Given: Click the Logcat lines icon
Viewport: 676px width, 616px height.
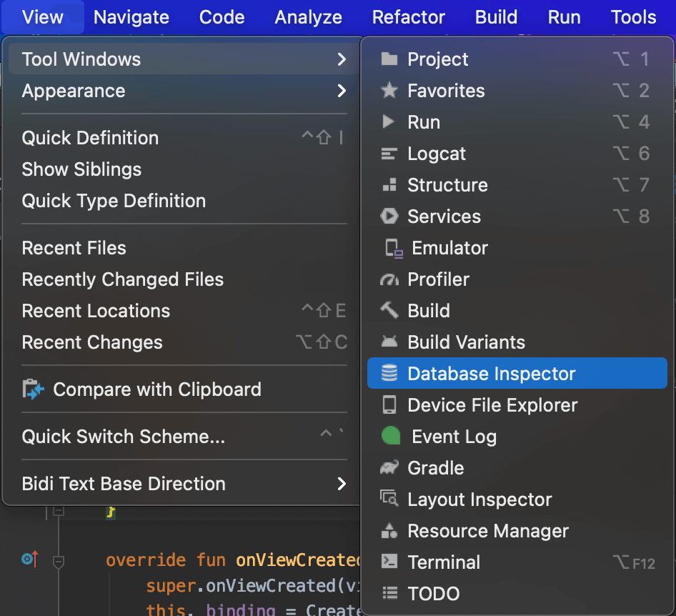Looking at the screenshot, I should [x=389, y=154].
